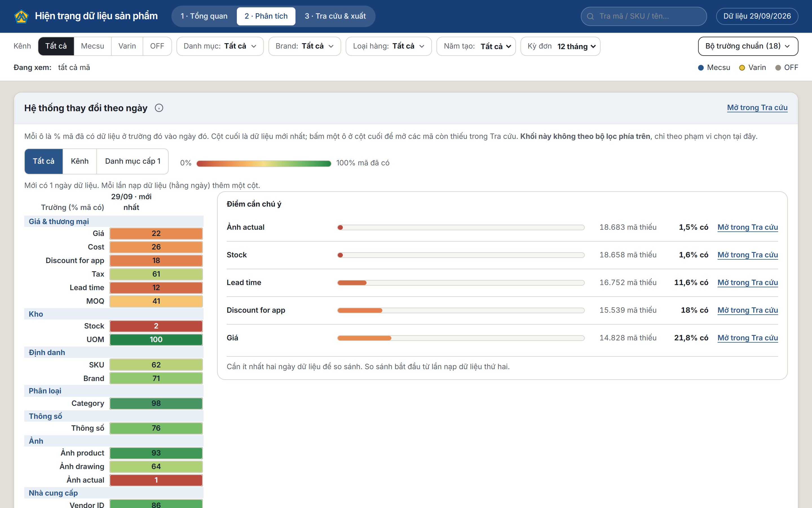Select the blue Tất cả scope button

click(x=44, y=161)
